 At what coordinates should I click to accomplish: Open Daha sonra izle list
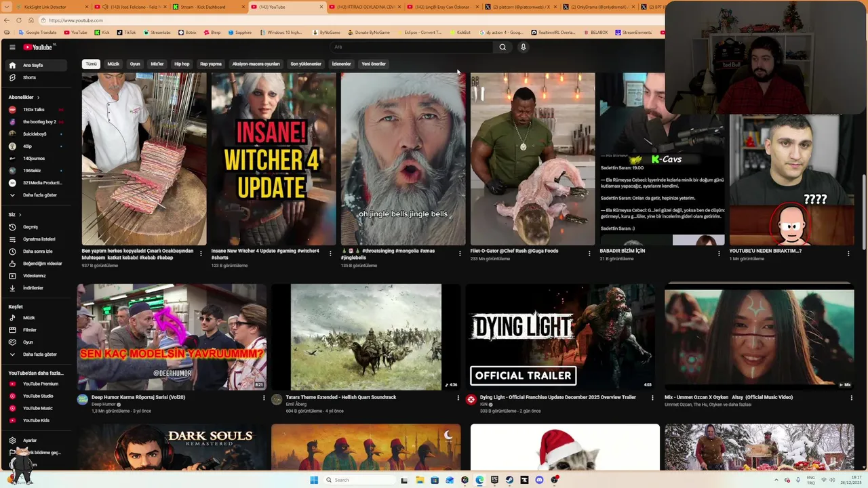point(37,251)
